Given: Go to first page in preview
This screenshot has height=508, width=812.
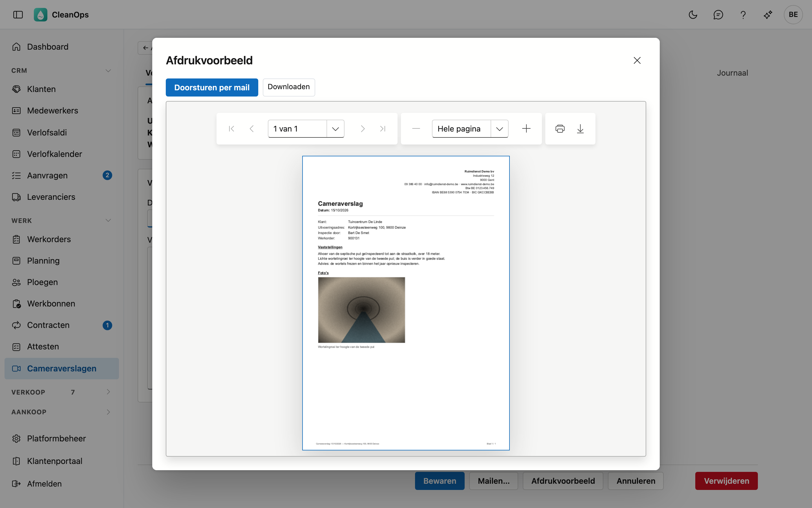Looking at the screenshot, I should coord(231,129).
